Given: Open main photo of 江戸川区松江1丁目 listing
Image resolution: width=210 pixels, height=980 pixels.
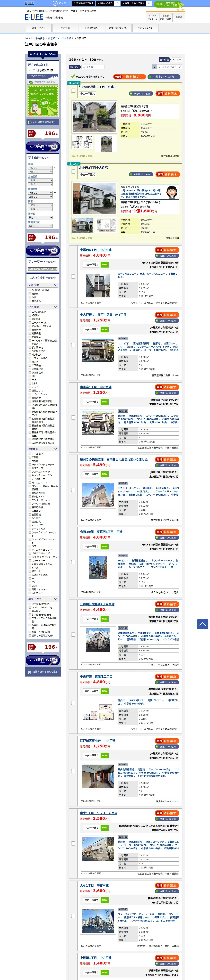Looking at the screenshot, I should point(94,117).
